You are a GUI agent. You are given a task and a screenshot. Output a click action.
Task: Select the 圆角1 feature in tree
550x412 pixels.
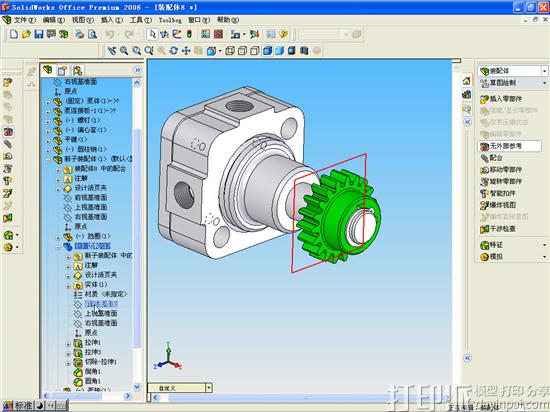pyautogui.click(x=93, y=381)
